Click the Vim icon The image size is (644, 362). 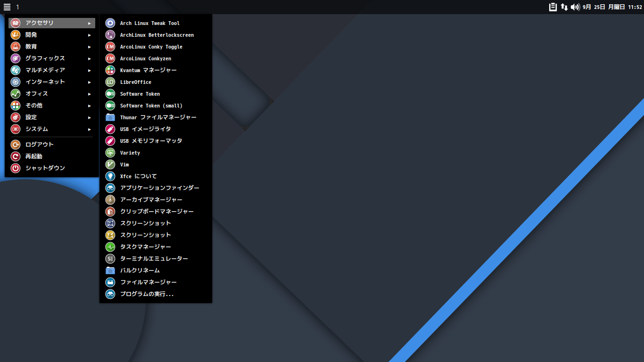point(110,165)
